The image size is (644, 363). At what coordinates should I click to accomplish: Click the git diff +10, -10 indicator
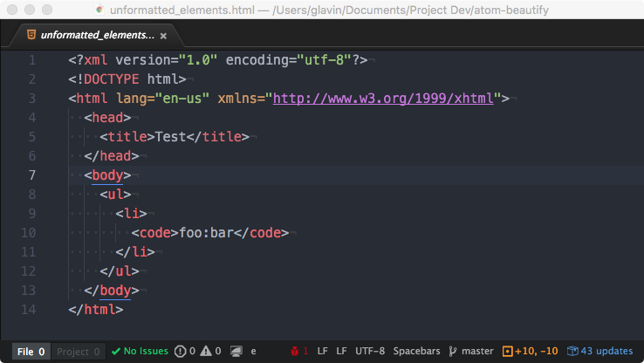(x=531, y=351)
